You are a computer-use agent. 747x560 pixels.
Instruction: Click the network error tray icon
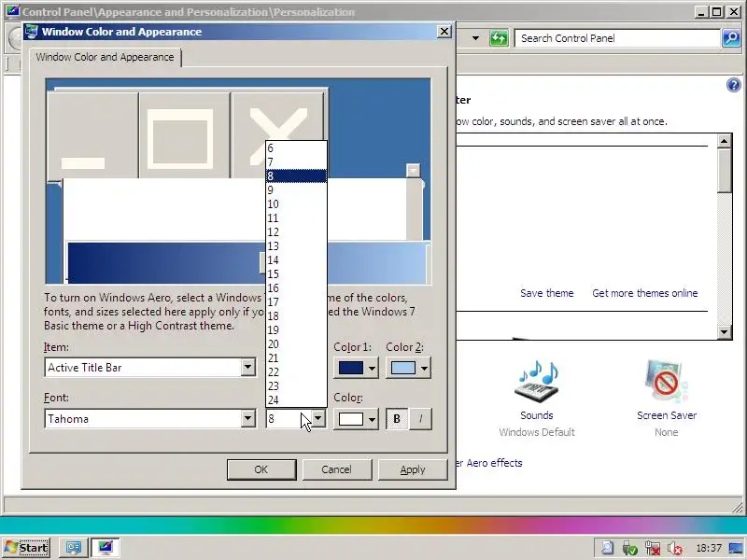pos(653,549)
